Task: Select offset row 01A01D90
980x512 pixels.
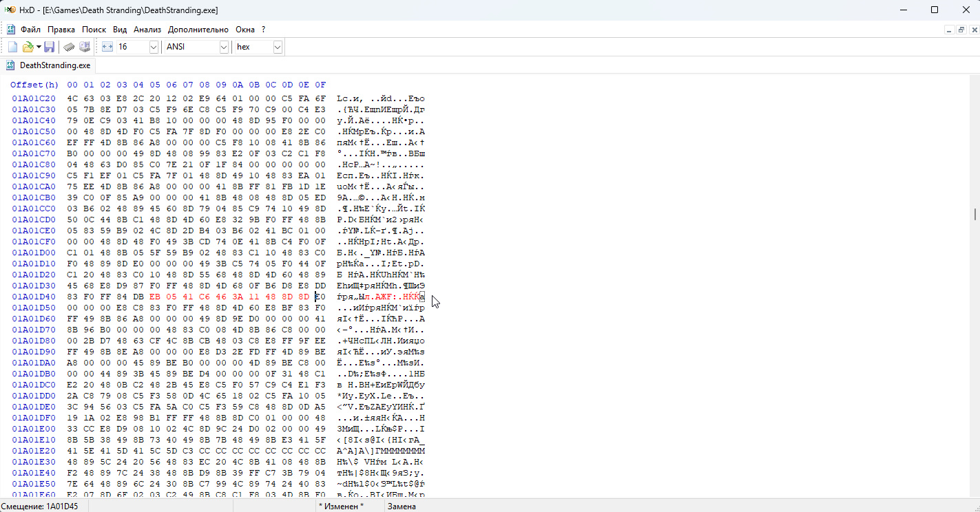Action: (x=34, y=352)
